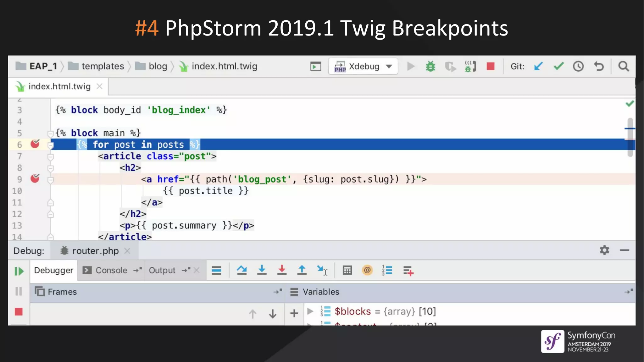Click the editor vertical scrollbar
The height and width of the screenshot is (362, 644).
click(x=630, y=137)
